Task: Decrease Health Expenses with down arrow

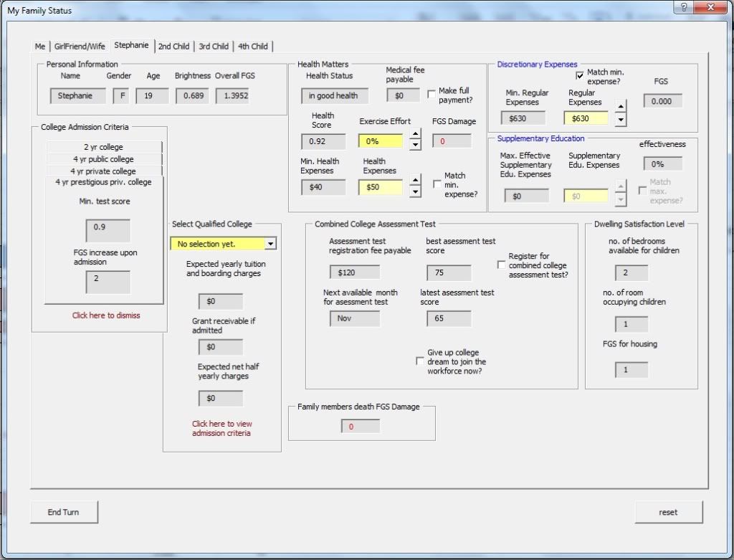Action: tap(415, 191)
